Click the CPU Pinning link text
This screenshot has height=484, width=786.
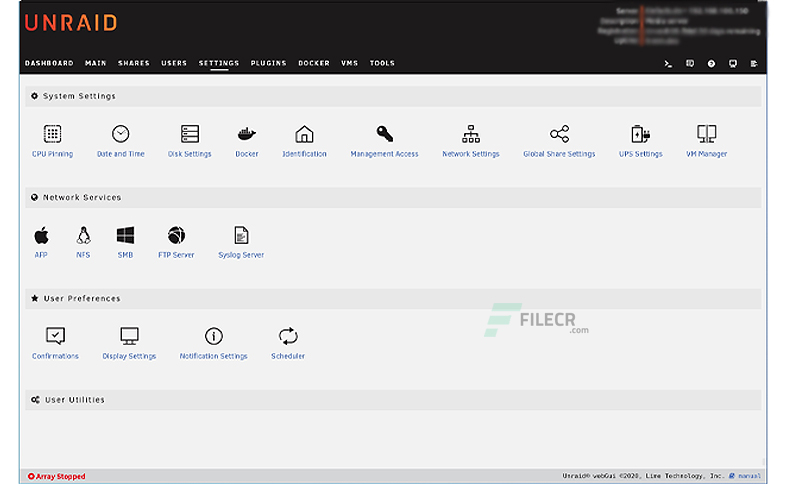coord(53,154)
